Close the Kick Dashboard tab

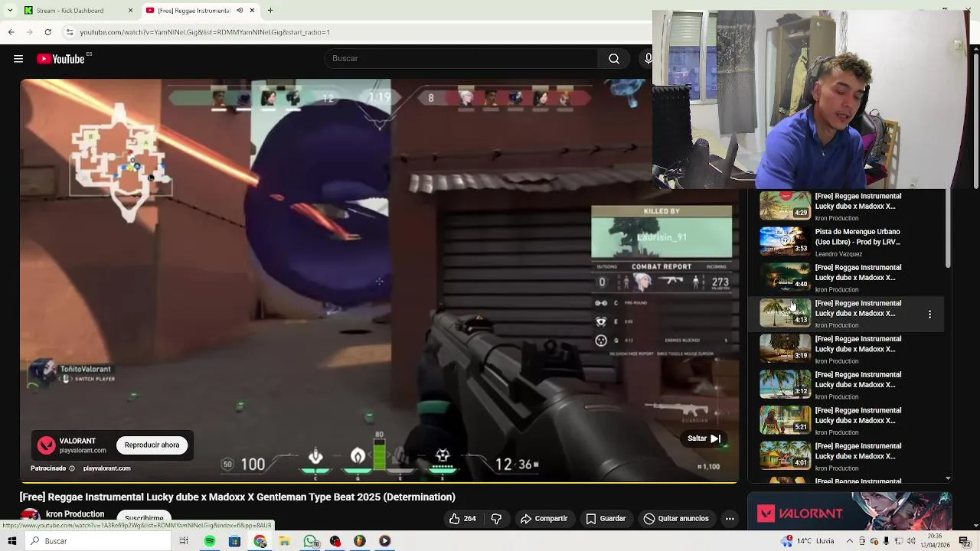(x=130, y=11)
